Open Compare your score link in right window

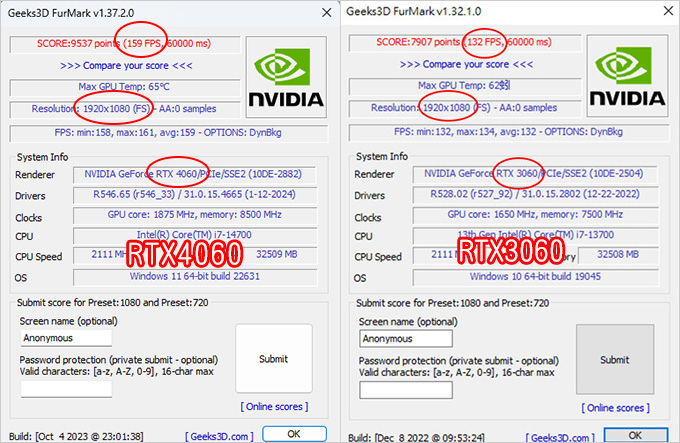click(466, 64)
